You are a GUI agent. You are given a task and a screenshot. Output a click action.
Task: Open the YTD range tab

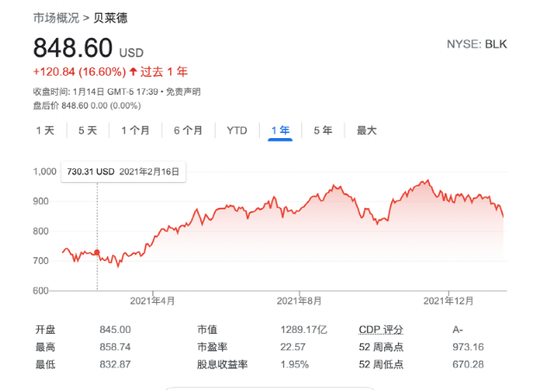[x=237, y=130]
